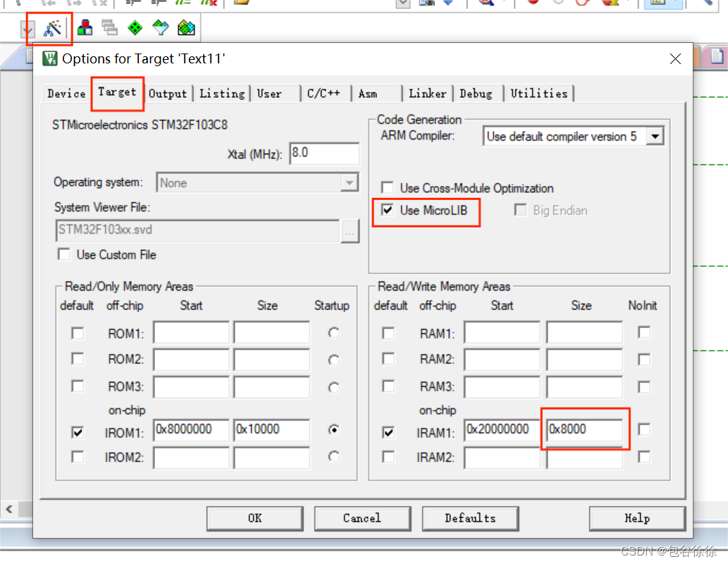Viewport: 728px width, 564px height.
Task: Open the Asm tab
Action: (368, 94)
